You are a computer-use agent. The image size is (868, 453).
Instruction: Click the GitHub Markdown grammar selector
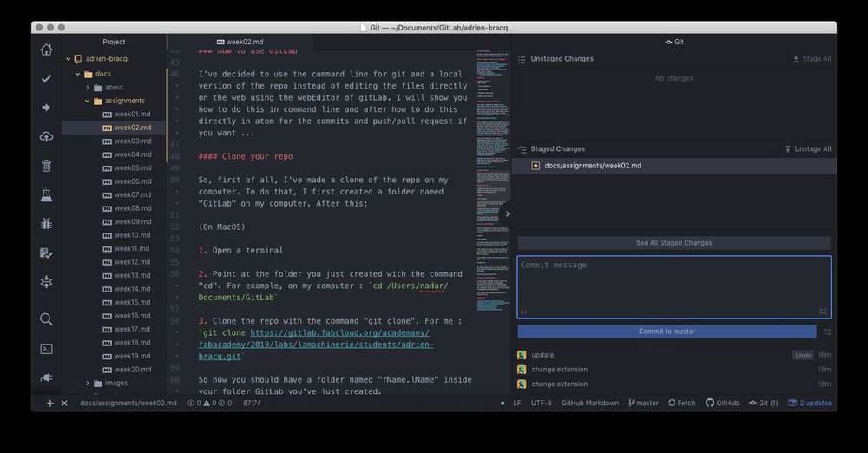click(x=589, y=404)
